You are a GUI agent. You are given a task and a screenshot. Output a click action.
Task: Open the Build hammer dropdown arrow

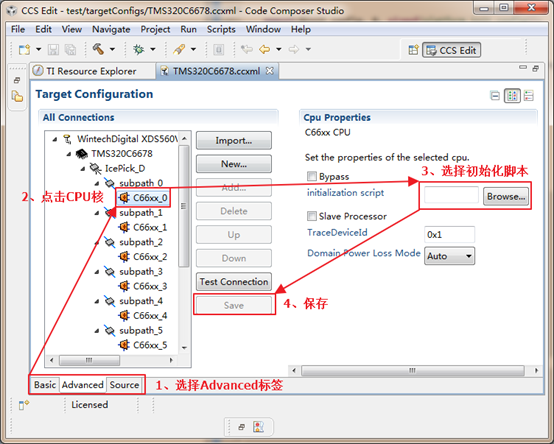click(x=112, y=49)
